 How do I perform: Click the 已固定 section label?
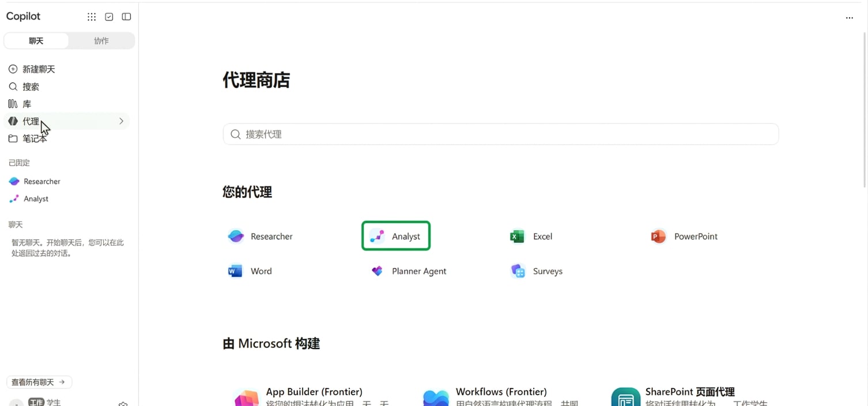[19, 163]
